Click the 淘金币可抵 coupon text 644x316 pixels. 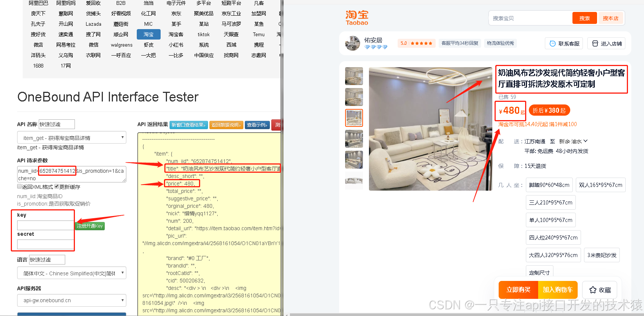coord(537,124)
